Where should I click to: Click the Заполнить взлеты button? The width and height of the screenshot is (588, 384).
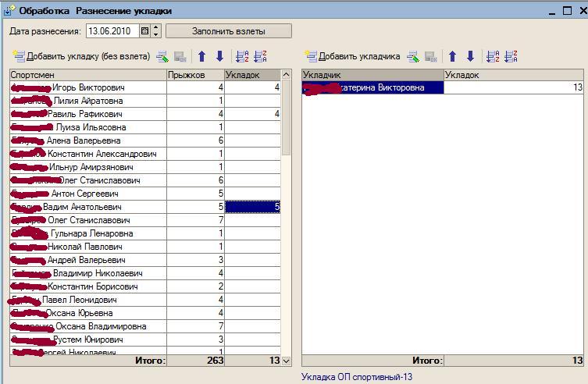click(228, 31)
